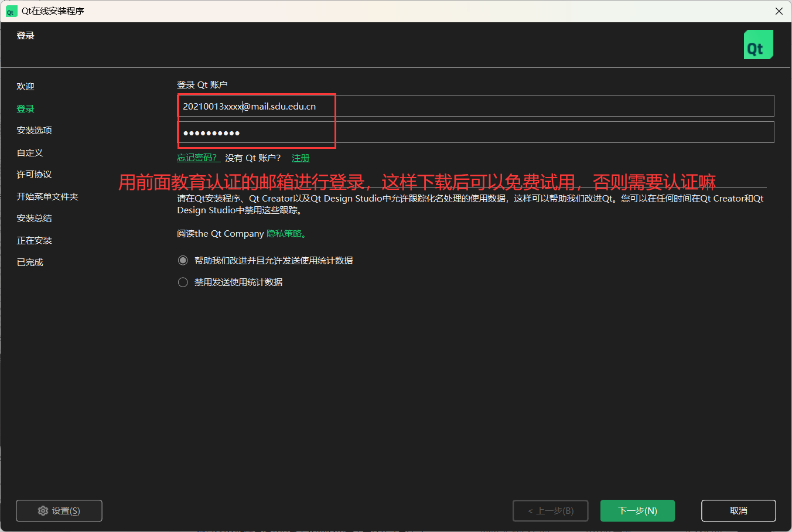Screen dimensions: 792x532
Task: Enable the 禁用发送使用统计数据 option
Action: pos(183,282)
